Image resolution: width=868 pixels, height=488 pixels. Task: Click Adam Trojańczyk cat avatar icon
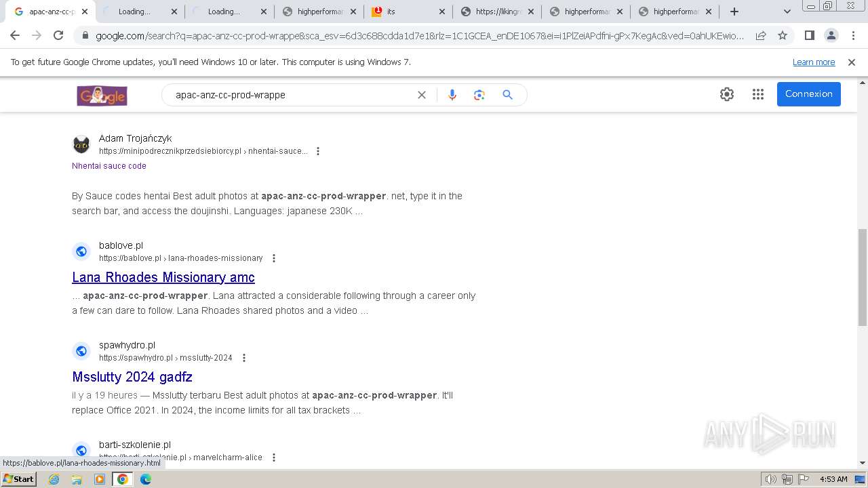click(x=81, y=145)
